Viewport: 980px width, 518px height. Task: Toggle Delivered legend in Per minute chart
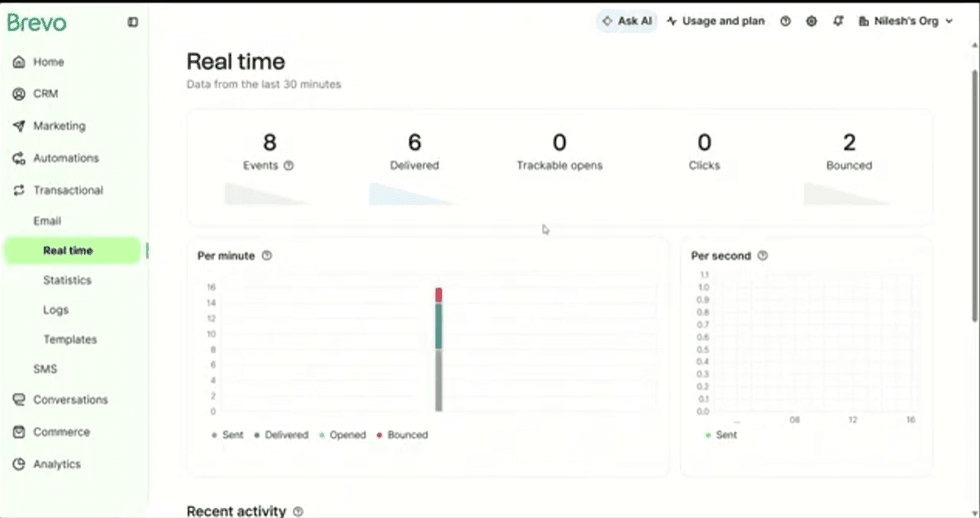point(281,435)
